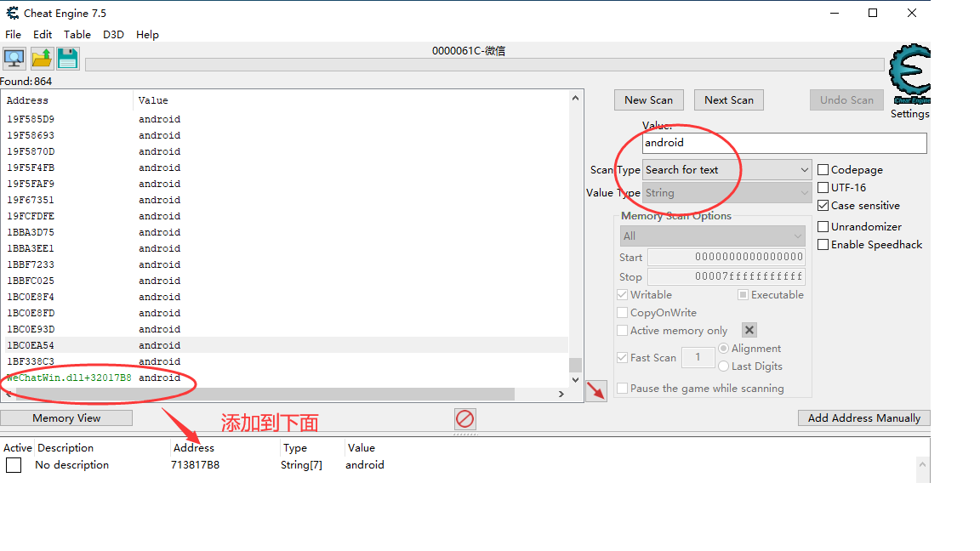This screenshot has width=980, height=551.
Task: Select the Alignment radio button
Action: click(x=723, y=348)
